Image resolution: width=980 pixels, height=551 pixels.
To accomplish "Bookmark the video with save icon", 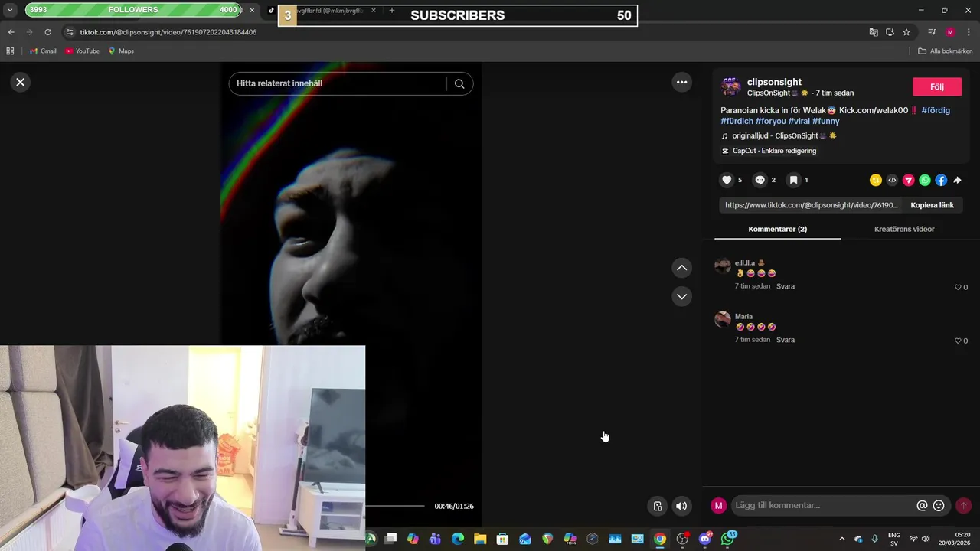I will [793, 180].
